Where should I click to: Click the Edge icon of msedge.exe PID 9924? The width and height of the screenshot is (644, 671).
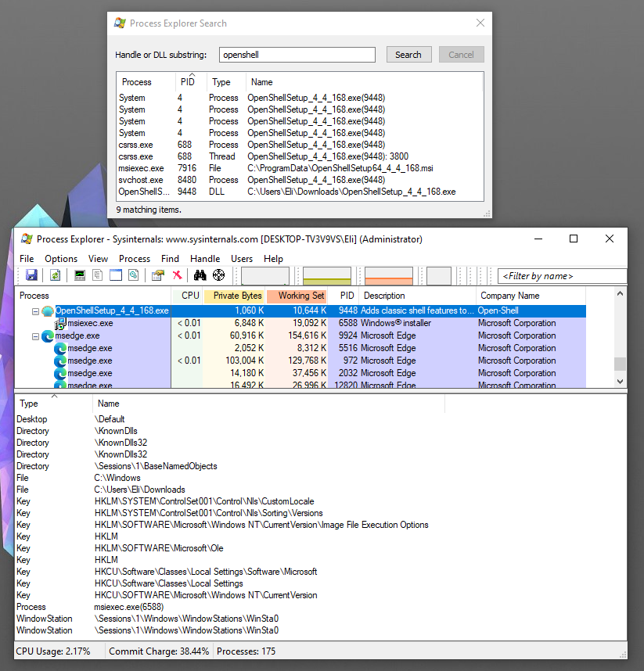(x=48, y=336)
